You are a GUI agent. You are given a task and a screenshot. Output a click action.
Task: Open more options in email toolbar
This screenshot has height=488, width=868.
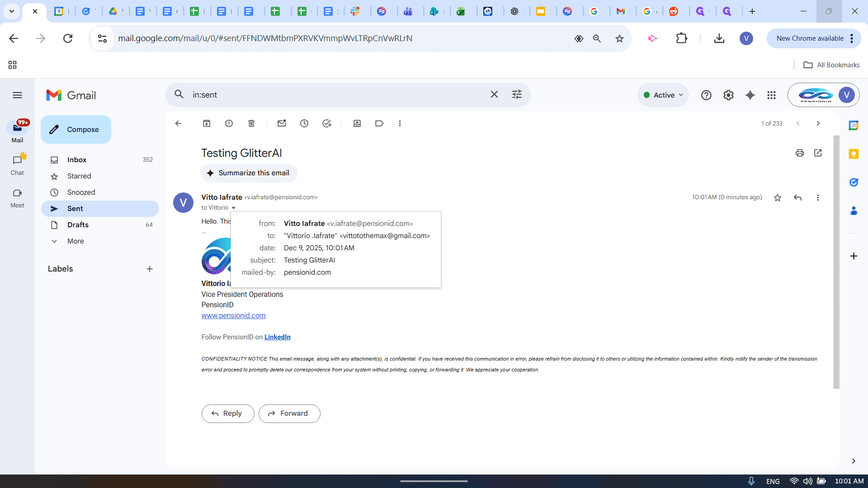point(400,123)
